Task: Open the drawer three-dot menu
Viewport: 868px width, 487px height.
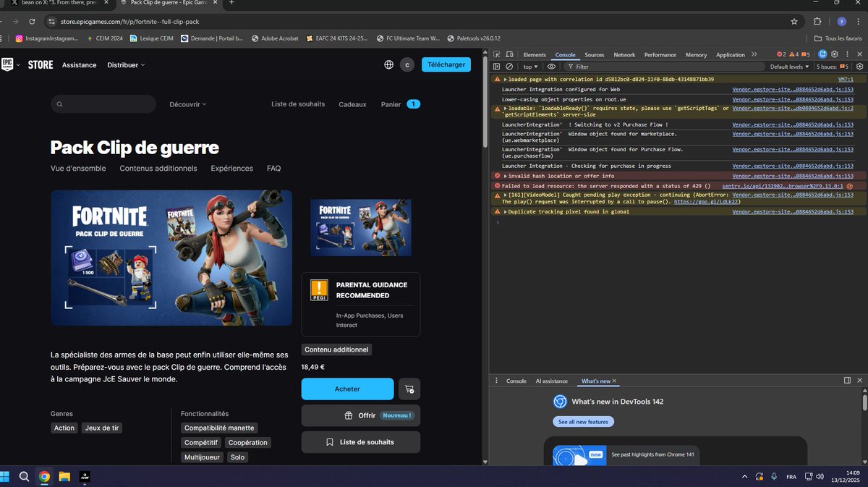Action: click(x=496, y=381)
